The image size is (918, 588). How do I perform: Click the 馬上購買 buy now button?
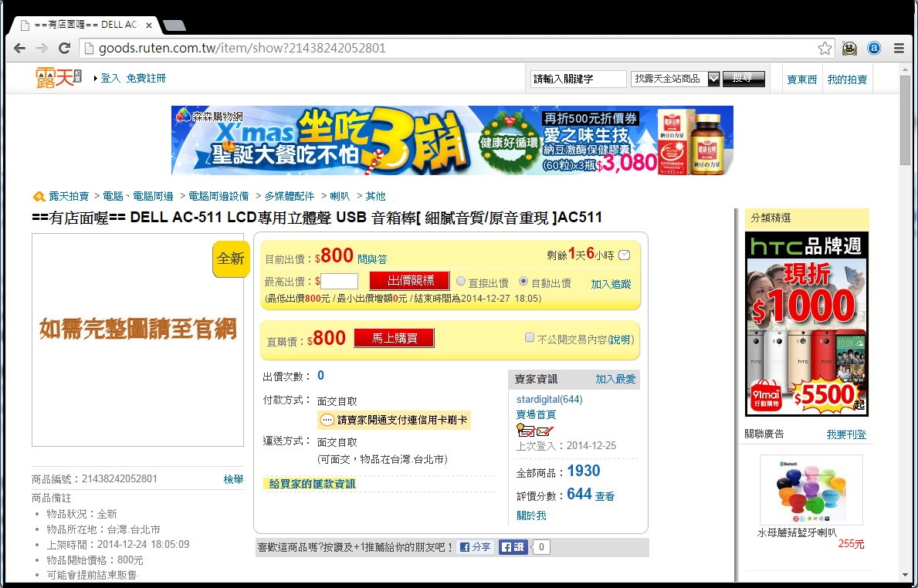tap(394, 338)
